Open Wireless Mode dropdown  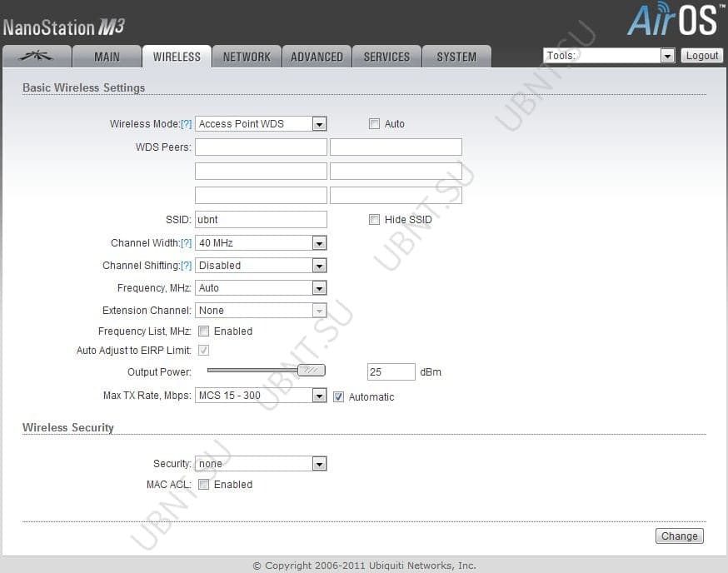coord(261,124)
